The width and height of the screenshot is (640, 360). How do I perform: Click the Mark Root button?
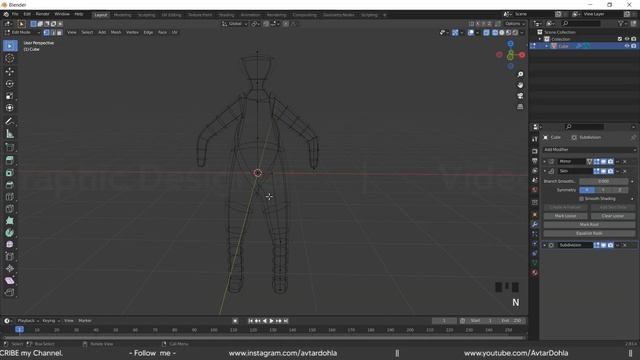589,224
